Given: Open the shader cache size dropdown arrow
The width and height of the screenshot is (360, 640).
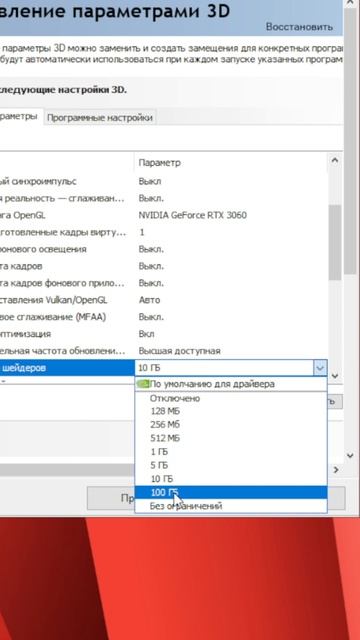Looking at the screenshot, I should pos(320,368).
